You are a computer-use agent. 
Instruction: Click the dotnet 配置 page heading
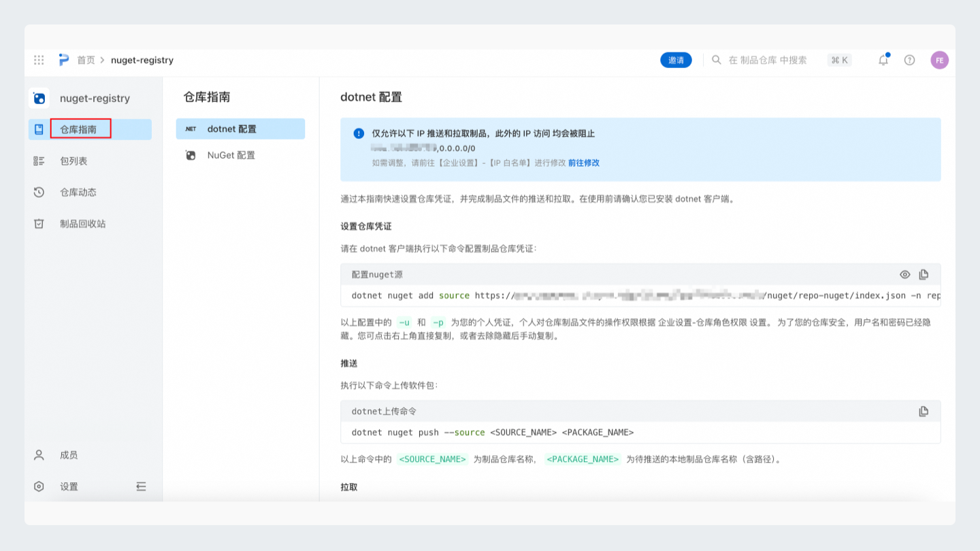372,97
